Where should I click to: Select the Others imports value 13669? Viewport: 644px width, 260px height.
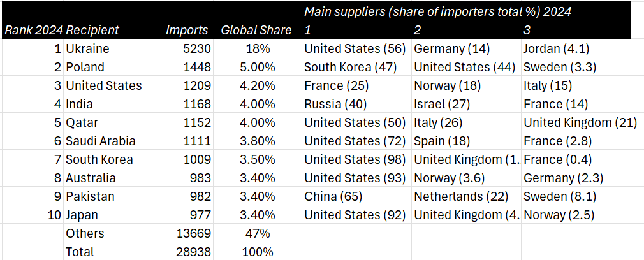[x=184, y=234]
